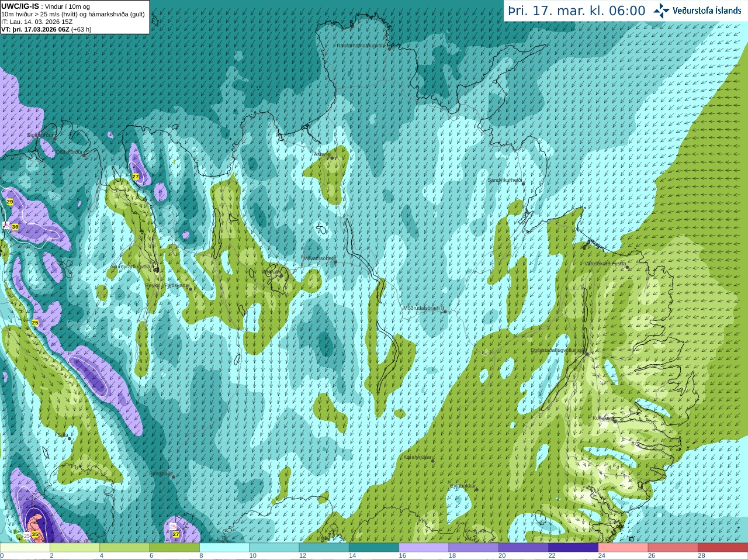Click the Sáta station label
The image size is (748, 560).
(x=63, y=435)
